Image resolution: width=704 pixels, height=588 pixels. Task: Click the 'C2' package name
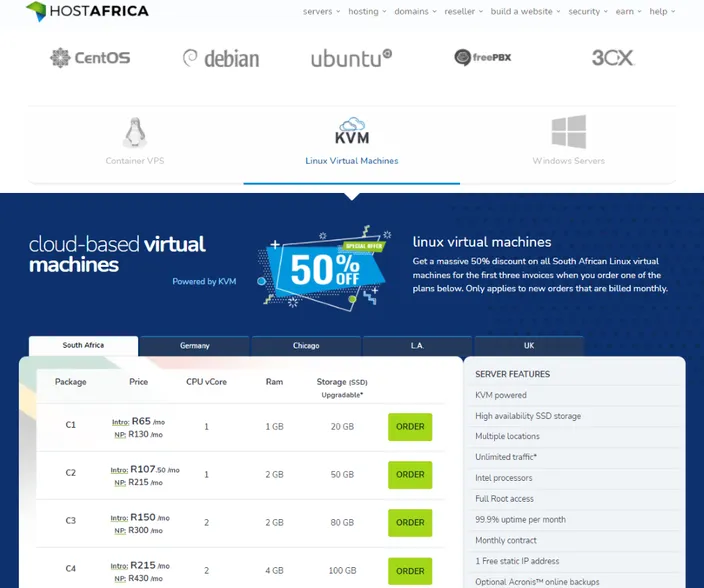tap(70, 473)
